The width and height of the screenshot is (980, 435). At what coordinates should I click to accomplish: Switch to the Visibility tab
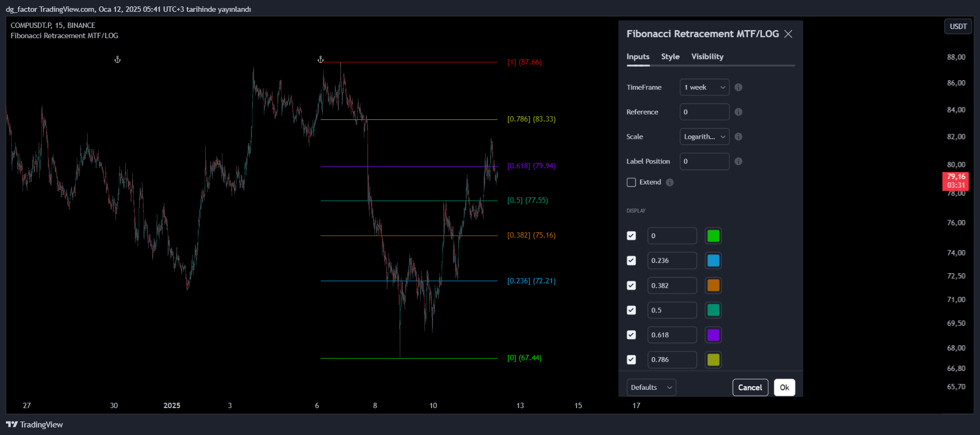click(x=707, y=56)
